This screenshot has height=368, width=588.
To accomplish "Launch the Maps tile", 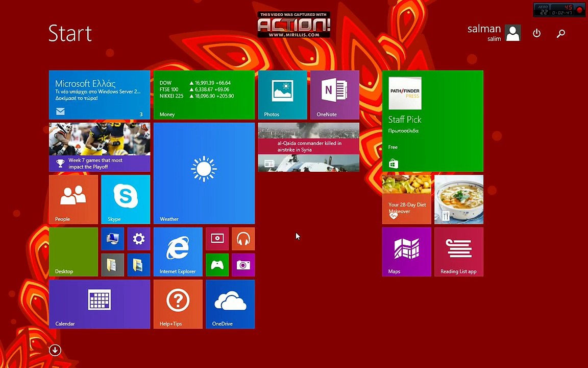I will pos(407,252).
